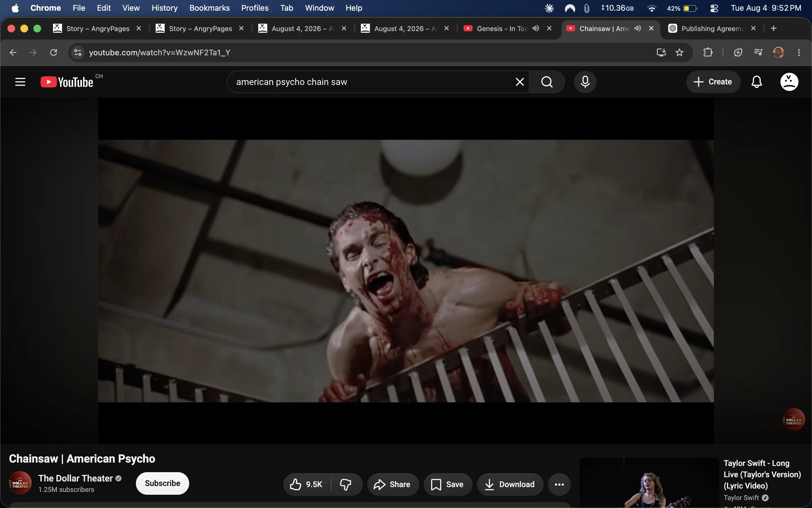This screenshot has height=508, width=812.
Task: Click the Dollar Theater watermark on video
Action: [x=794, y=419]
